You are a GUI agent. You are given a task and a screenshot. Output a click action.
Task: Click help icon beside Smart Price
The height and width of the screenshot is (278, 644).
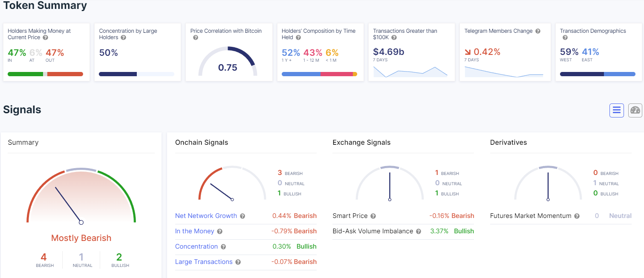click(x=373, y=216)
